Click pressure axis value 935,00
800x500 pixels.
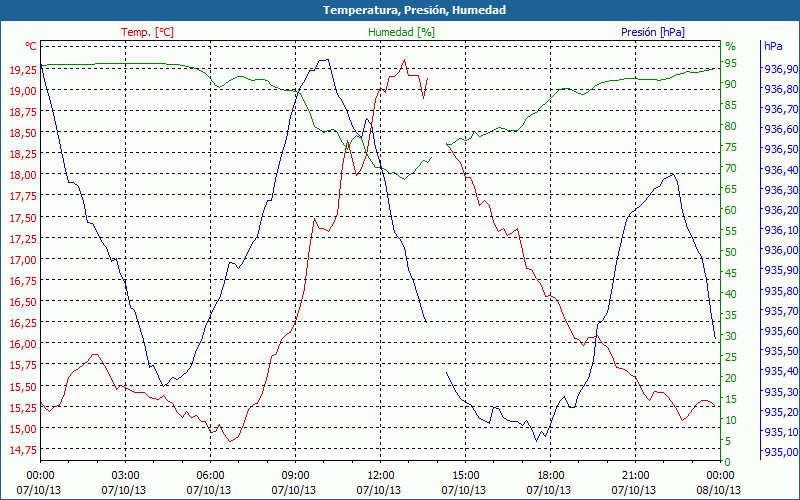point(781,452)
